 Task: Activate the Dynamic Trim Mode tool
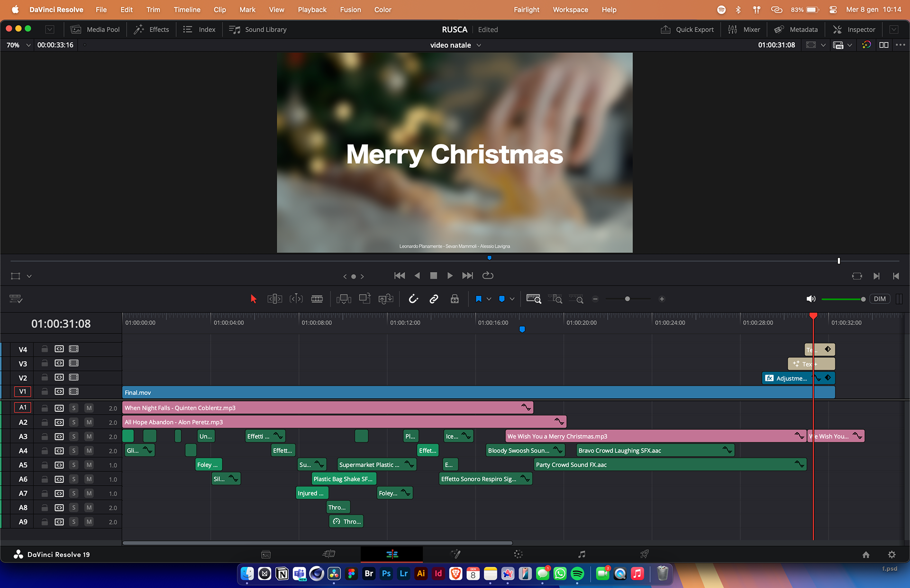tap(296, 299)
